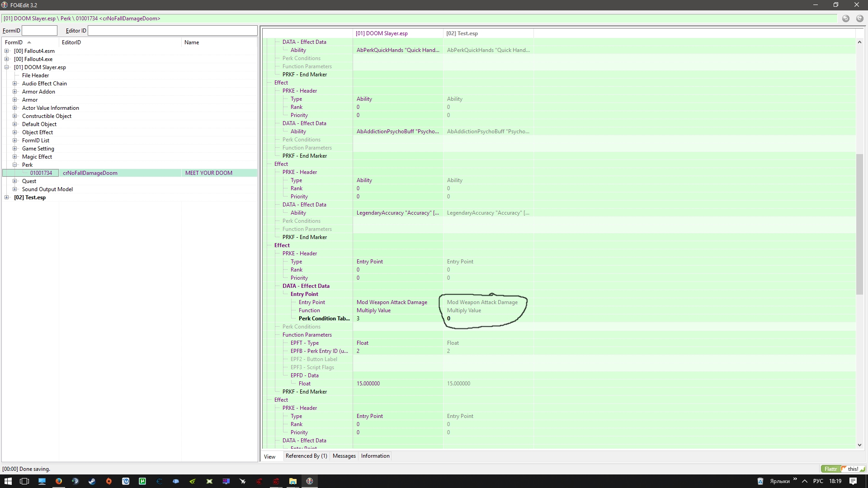Click the forward navigation arrow button
Screen dimensions: 868x488
pyautogui.click(x=859, y=19)
